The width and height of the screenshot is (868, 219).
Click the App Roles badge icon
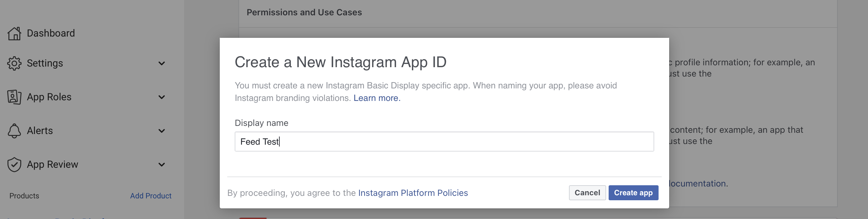(14, 97)
